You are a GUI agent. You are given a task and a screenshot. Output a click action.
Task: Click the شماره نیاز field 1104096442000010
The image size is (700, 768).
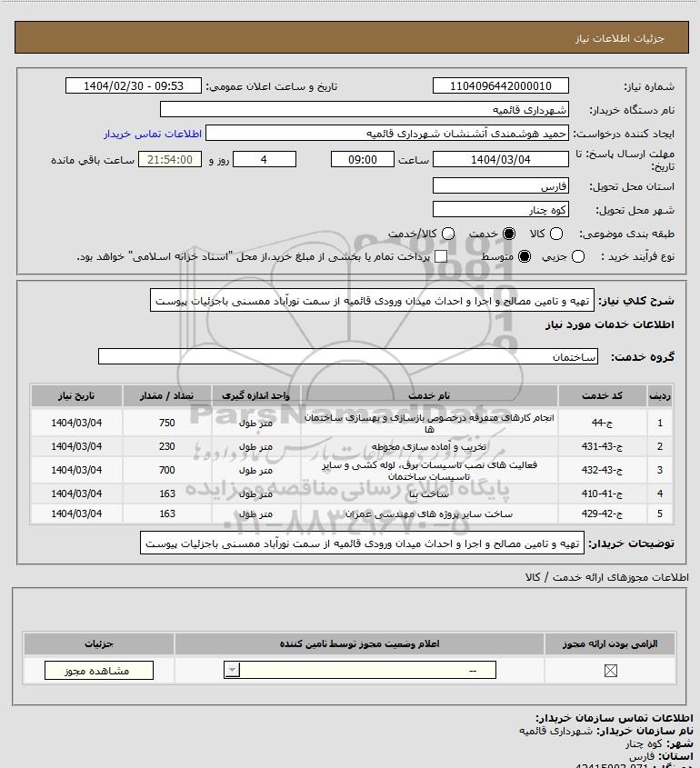[x=501, y=85]
